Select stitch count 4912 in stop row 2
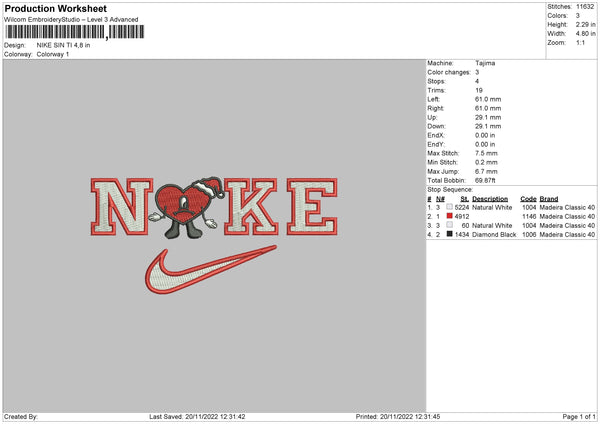 point(462,217)
